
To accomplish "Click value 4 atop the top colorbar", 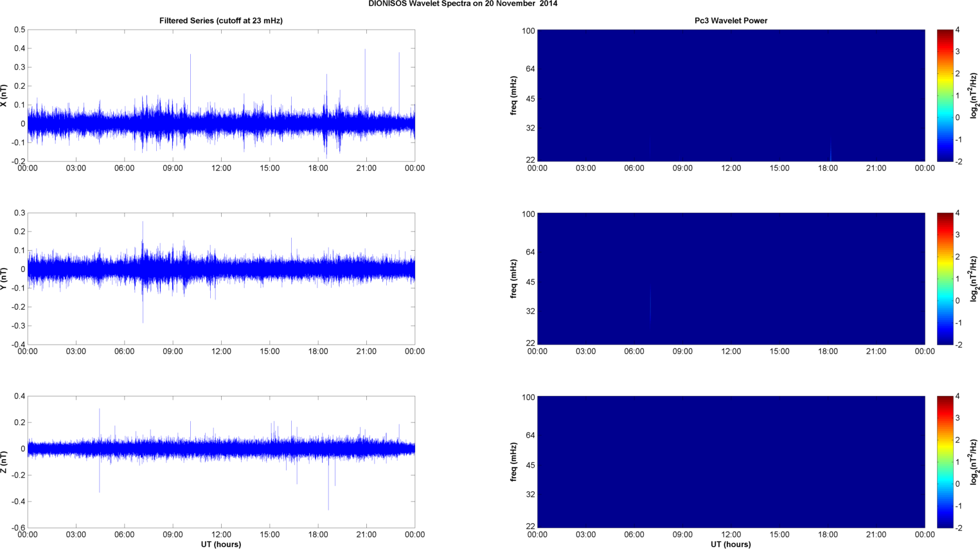I will coord(958,30).
